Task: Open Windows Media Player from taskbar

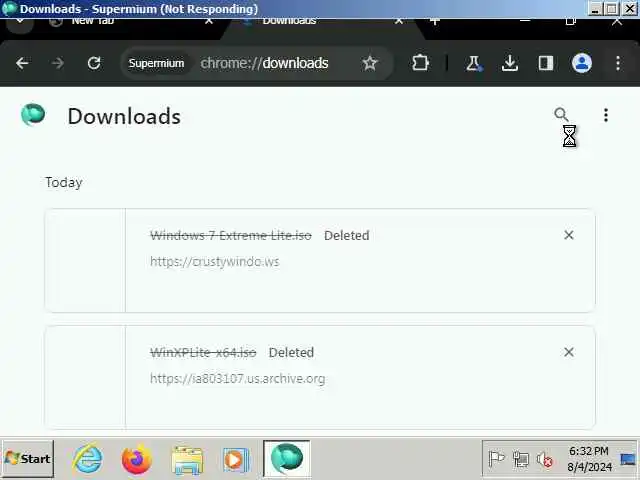Action: tap(236, 460)
